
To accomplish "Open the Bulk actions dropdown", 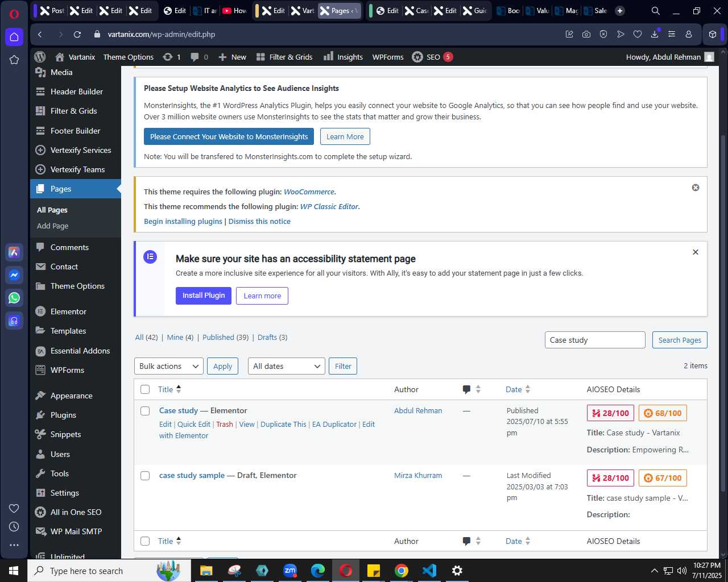I will [x=168, y=366].
